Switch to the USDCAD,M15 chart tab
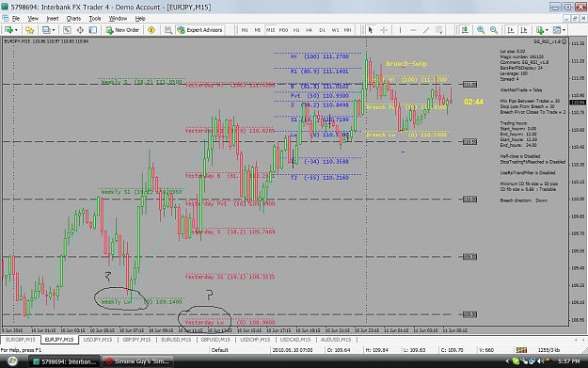Screen dimensions: 588x368 [295, 340]
